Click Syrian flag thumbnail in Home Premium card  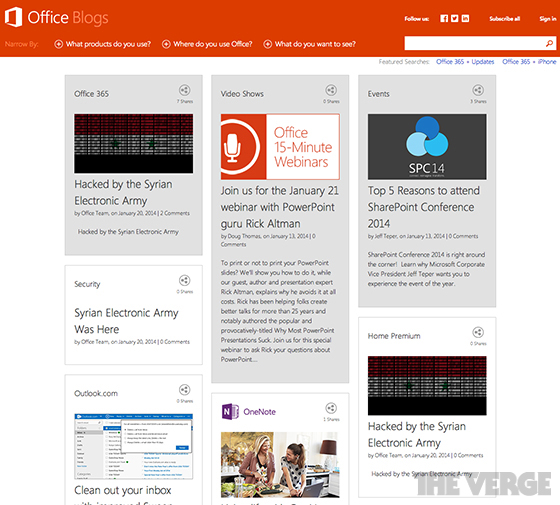point(427,385)
